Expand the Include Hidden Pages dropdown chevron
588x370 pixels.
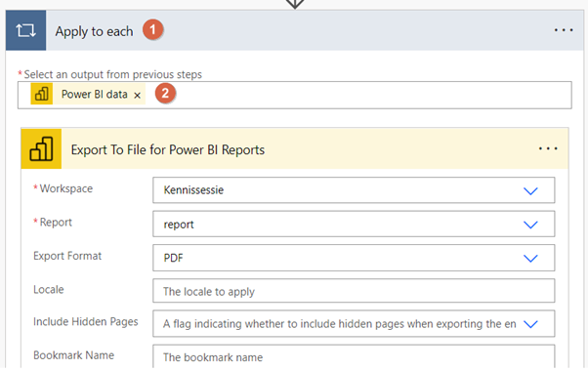[x=530, y=324]
